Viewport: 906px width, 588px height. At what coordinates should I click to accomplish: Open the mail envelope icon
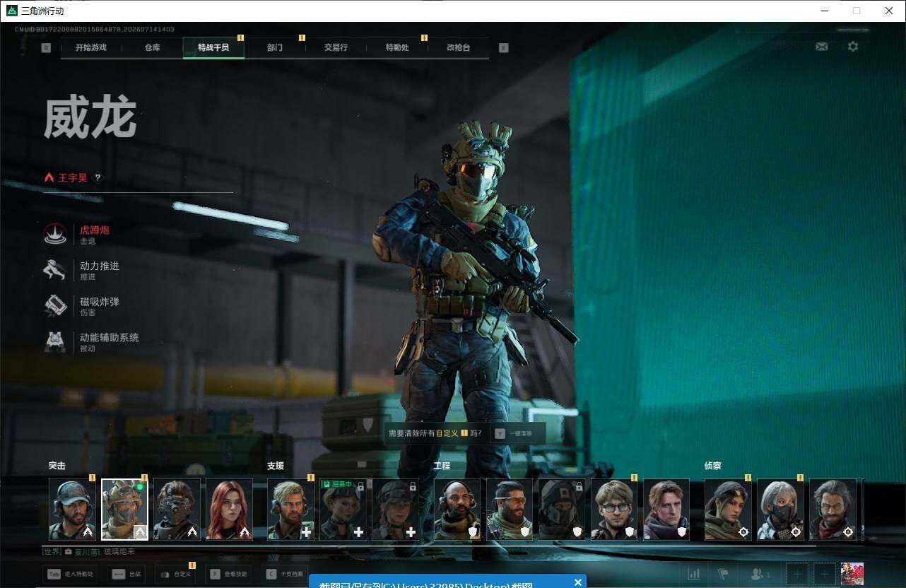pyautogui.click(x=822, y=47)
